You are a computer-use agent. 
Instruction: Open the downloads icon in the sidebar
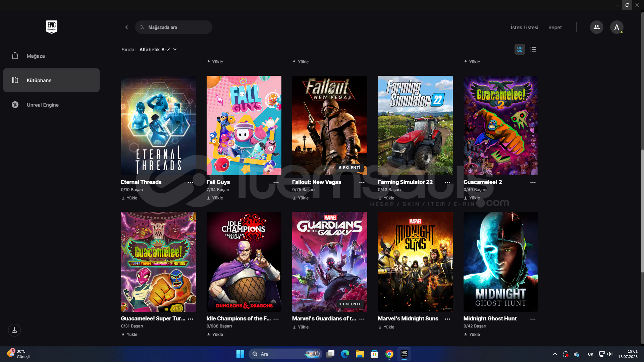(x=14, y=330)
